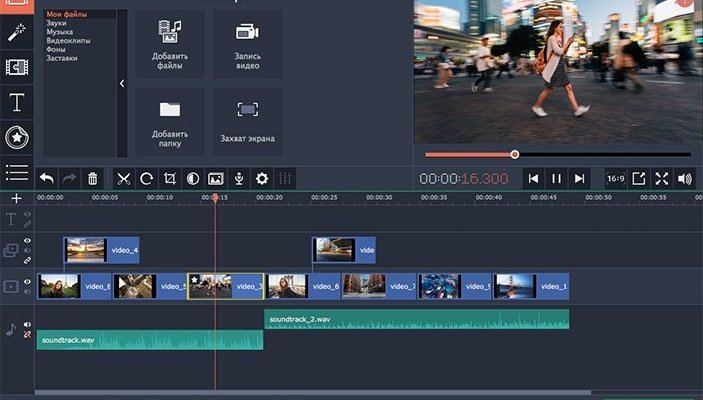Viewport: 703px width, 400px height.
Task: Delete the selected clip with trash icon
Action: pos(93,179)
